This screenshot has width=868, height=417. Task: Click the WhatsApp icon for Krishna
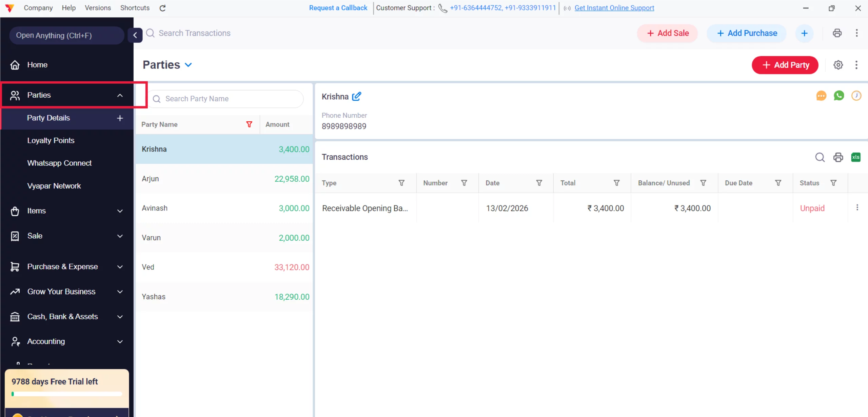(839, 96)
